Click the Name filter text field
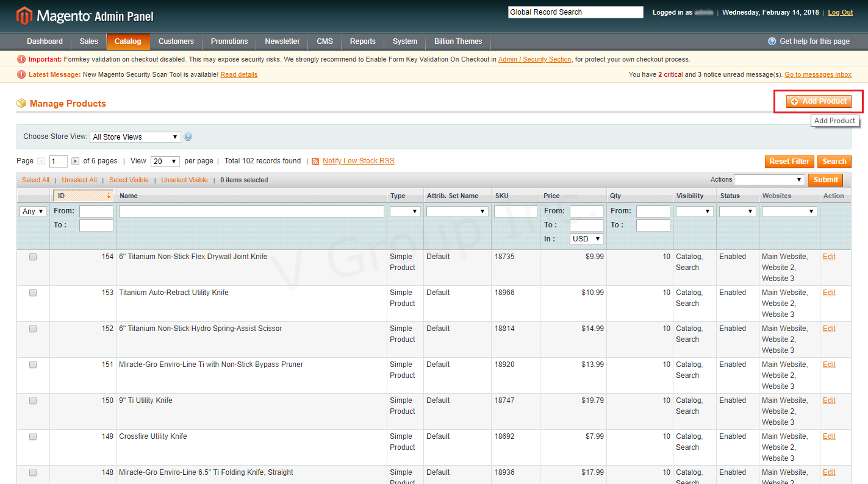The height and width of the screenshot is (484, 868). 251,212
